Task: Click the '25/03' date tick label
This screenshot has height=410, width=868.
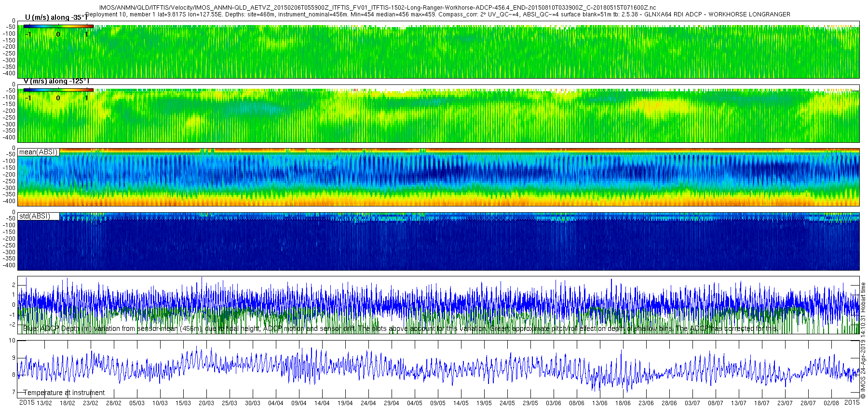Action: coord(229,403)
